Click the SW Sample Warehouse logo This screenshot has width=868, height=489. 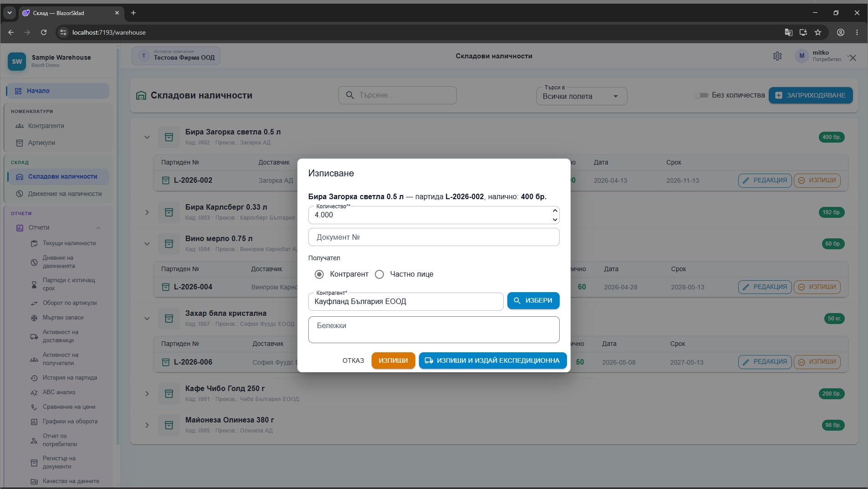pyautogui.click(x=17, y=62)
